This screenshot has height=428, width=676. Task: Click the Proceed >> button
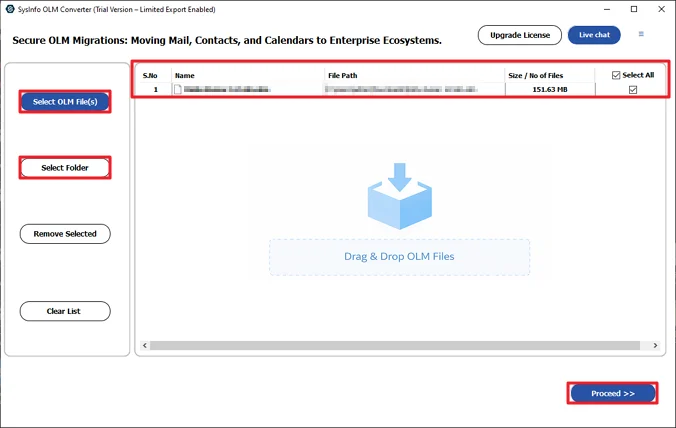613,393
